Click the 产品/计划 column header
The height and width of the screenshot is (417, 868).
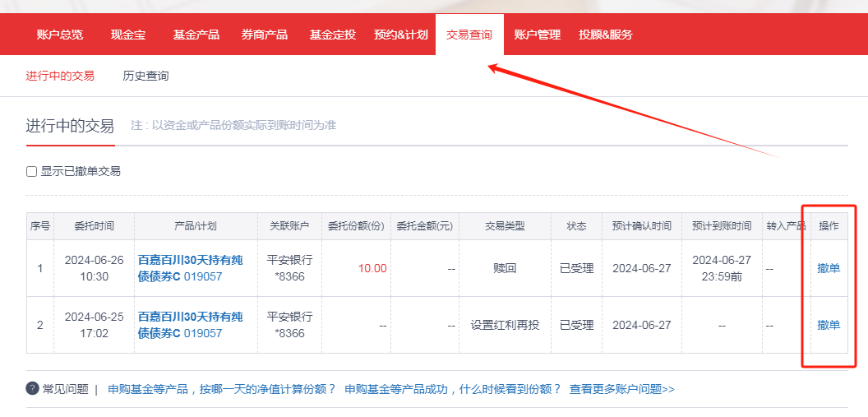tap(196, 226)
